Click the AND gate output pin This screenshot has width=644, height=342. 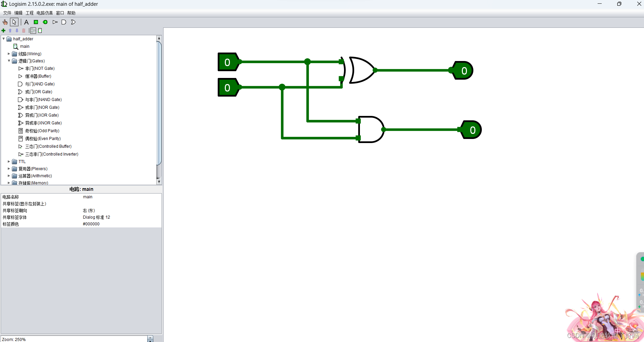[472, 130]
